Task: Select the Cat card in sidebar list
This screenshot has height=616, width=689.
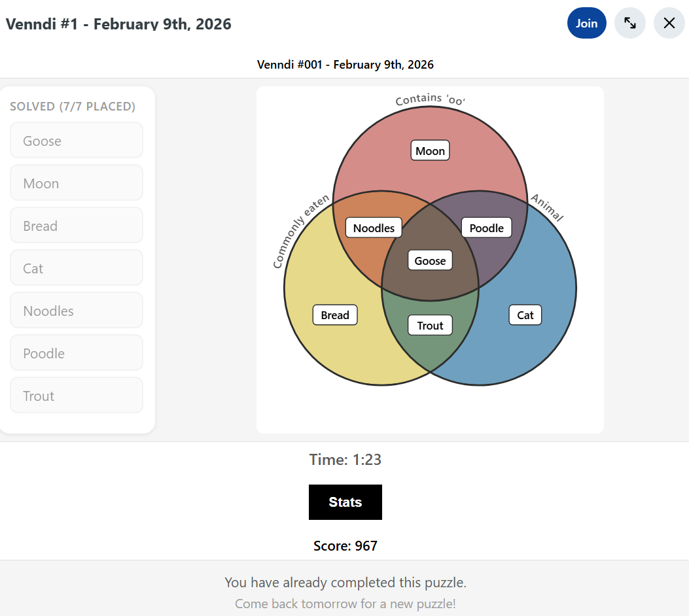Action: (x=77, y=268)
